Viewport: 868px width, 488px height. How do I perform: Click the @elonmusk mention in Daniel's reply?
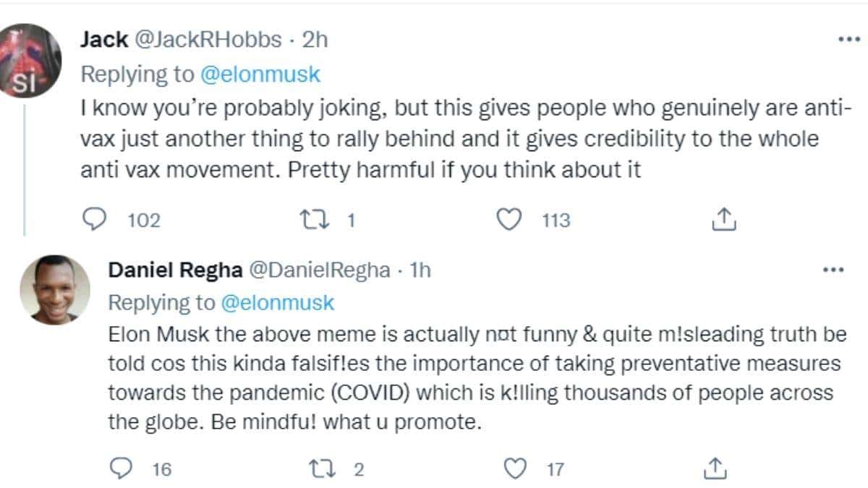(276, 302)
